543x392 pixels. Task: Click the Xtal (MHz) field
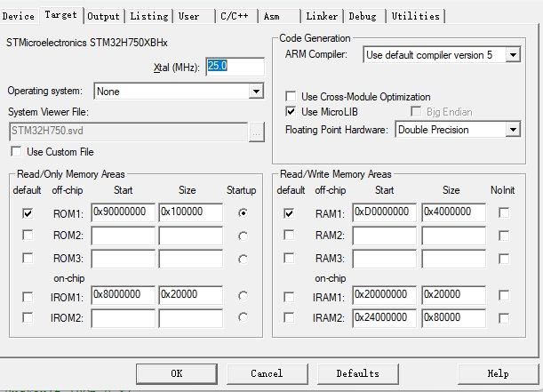(x=235, y=66)
